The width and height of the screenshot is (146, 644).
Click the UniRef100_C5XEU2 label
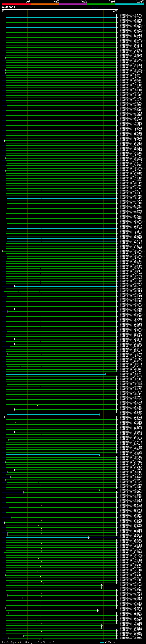131,238
